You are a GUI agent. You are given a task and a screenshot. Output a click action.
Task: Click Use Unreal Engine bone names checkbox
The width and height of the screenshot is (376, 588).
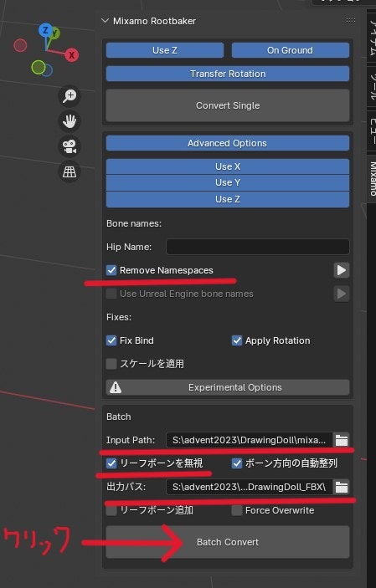pos(111,294)
